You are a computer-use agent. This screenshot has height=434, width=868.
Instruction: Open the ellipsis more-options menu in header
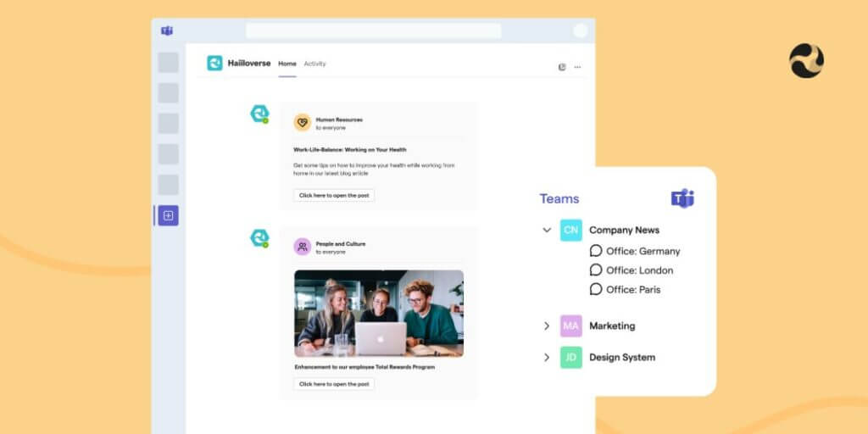pos(577,67)
